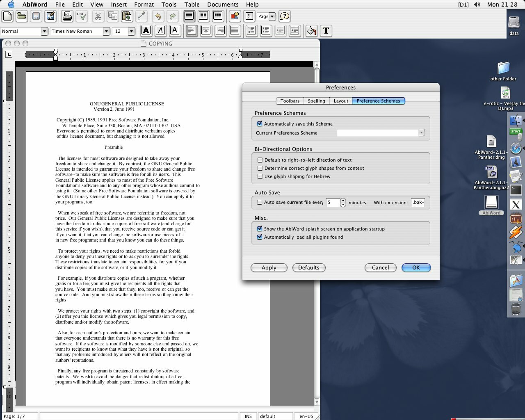Viewport: 525px width, 420px height.
Task: Open the paint bucket highlight color tool
Action: point(311,31)
